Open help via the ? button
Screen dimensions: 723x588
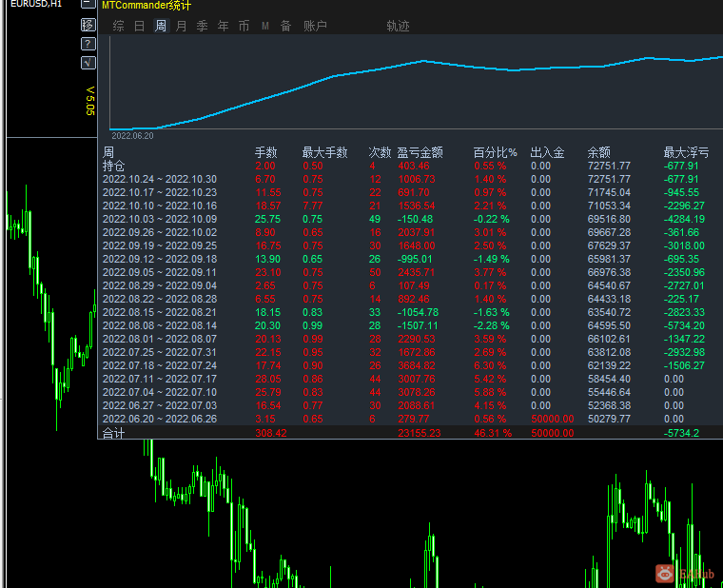coord(88,44)
